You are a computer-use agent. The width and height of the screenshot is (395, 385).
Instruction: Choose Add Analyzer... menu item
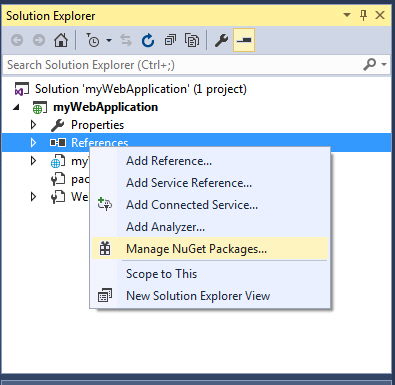[210, 227]
